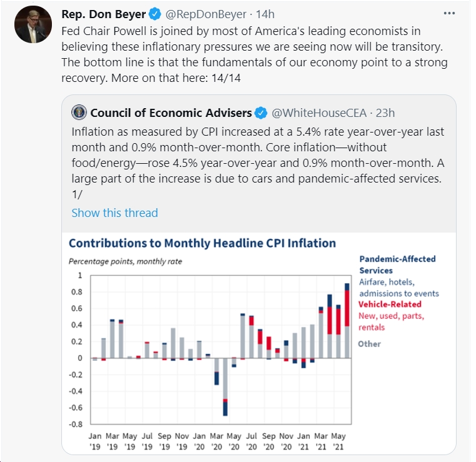Click the Council of Economic Advisers seal avatar
The width and height of the screenshot is (476, 462).
coord(79,113)
